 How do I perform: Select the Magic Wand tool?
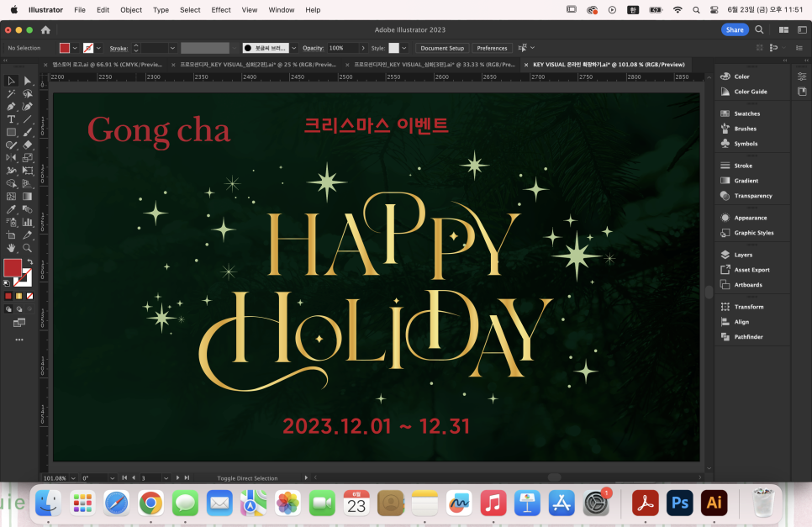(11, 93)
